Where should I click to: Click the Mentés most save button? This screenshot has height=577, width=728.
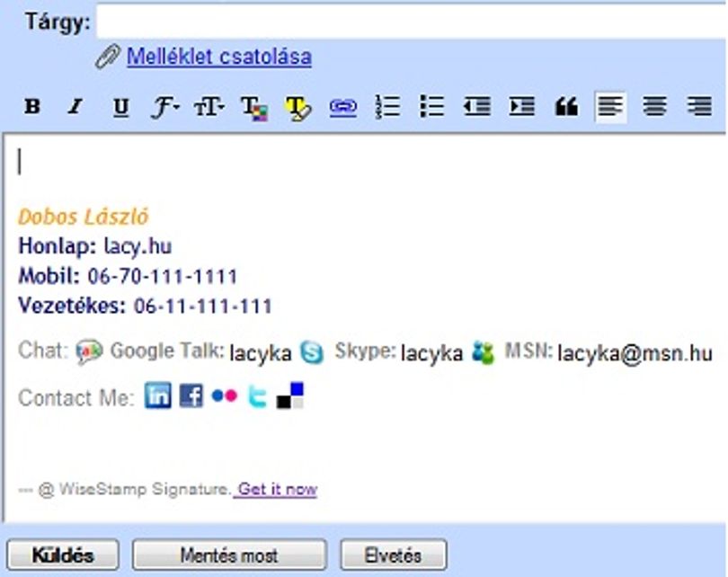[x=229, y=555]
